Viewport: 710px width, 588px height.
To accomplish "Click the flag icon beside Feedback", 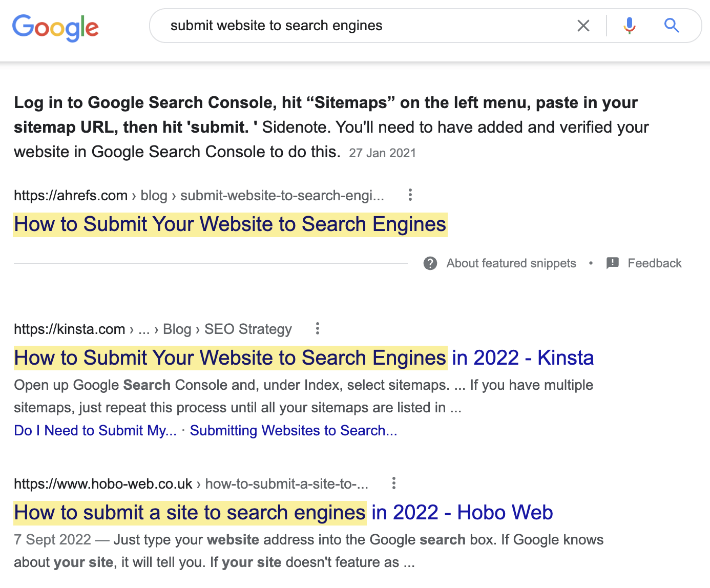I will (613, 263).
